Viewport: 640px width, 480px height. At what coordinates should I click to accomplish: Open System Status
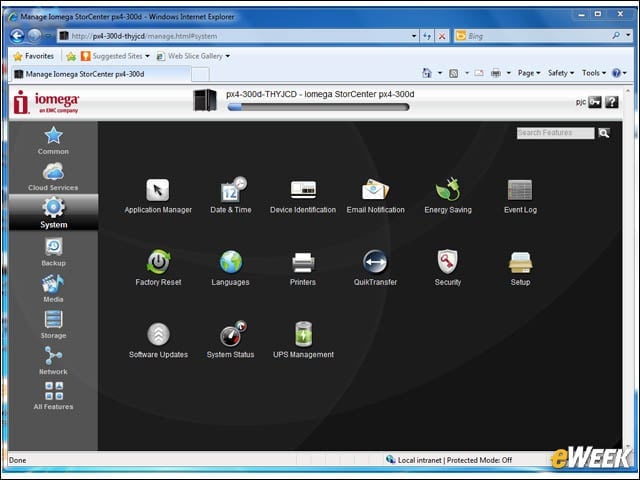[231, 340]
